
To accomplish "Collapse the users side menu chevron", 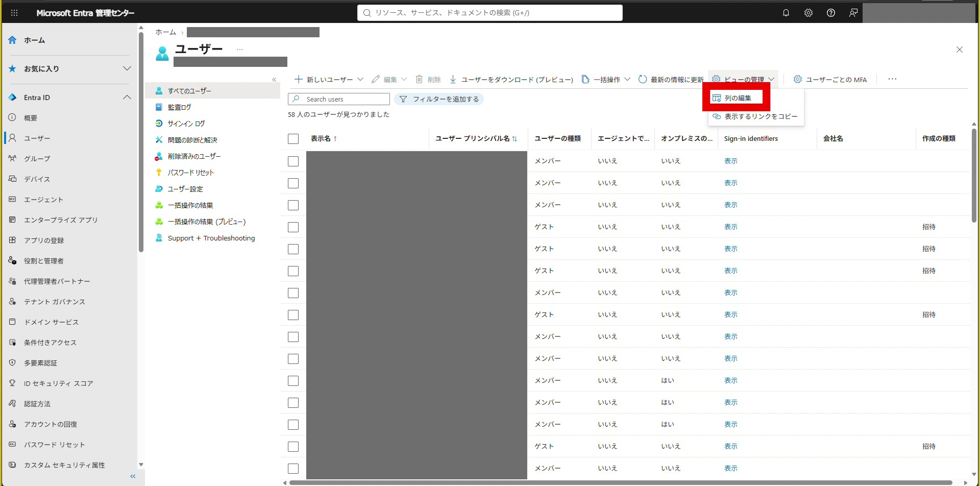I will [274, 79].
